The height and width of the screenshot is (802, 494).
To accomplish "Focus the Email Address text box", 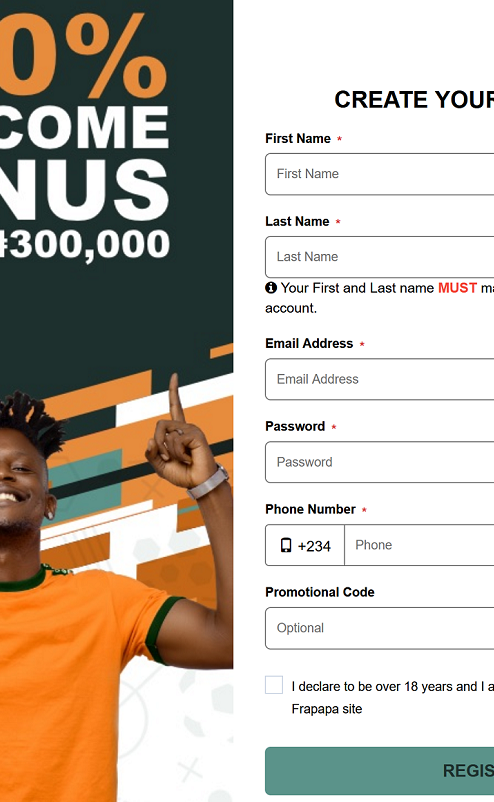I will (379, 379).
